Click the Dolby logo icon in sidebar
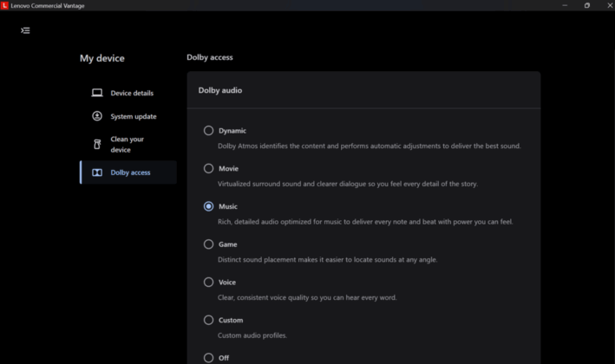This screenshot has height=364, width=615. pos(97,172)
